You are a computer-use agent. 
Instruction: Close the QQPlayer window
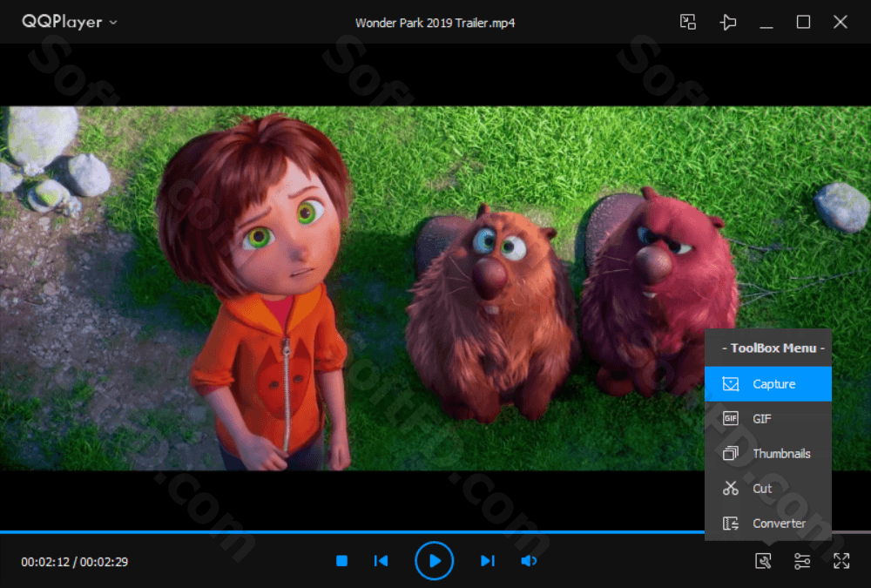840,23
